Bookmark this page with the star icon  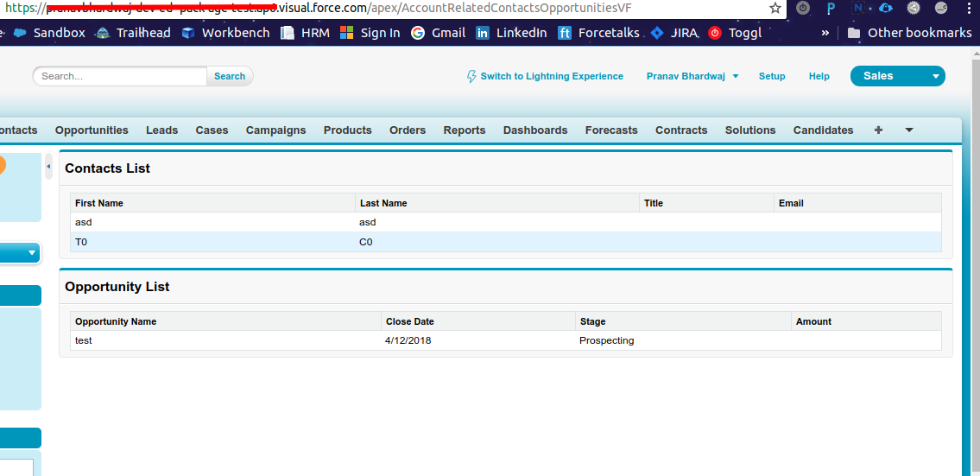775,8
